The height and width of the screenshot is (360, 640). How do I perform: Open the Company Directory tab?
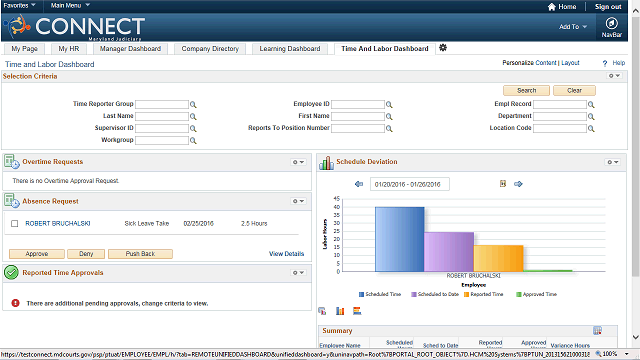point(210,49)
